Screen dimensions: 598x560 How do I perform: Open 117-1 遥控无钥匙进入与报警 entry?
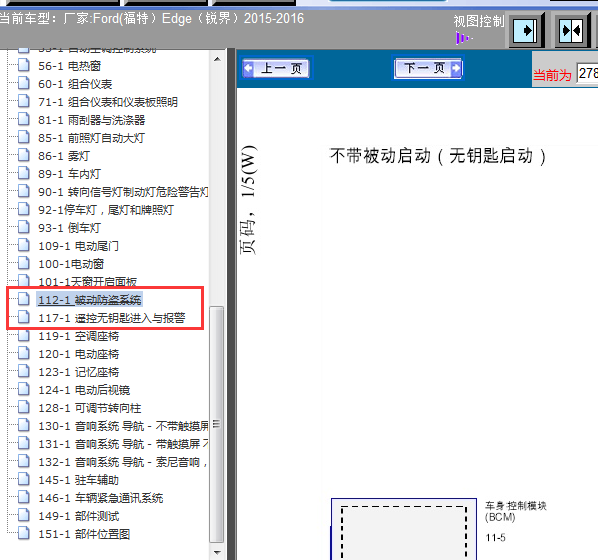112,318
